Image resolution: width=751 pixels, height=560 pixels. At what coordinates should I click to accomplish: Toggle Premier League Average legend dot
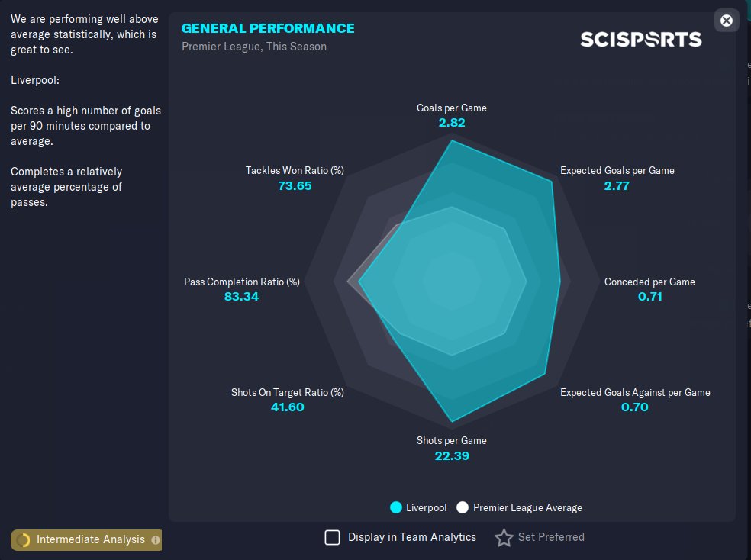(462, 507)
